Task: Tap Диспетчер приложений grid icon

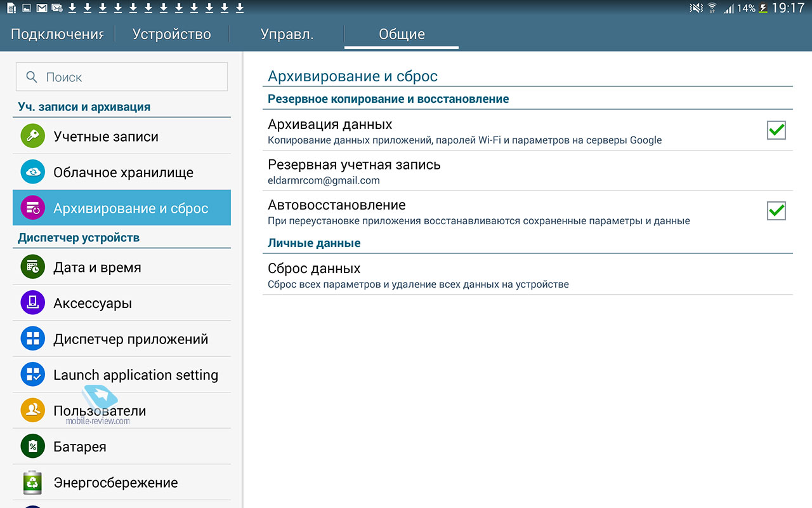Action: (32, 339)
